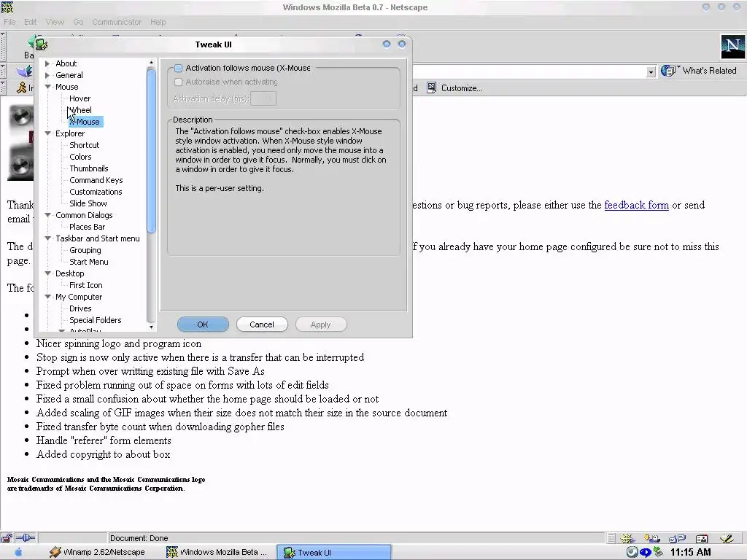Click the AIM running-man icon in personal toolbar
The height and width of the screenshot is (560, 747).
[21, 87]
